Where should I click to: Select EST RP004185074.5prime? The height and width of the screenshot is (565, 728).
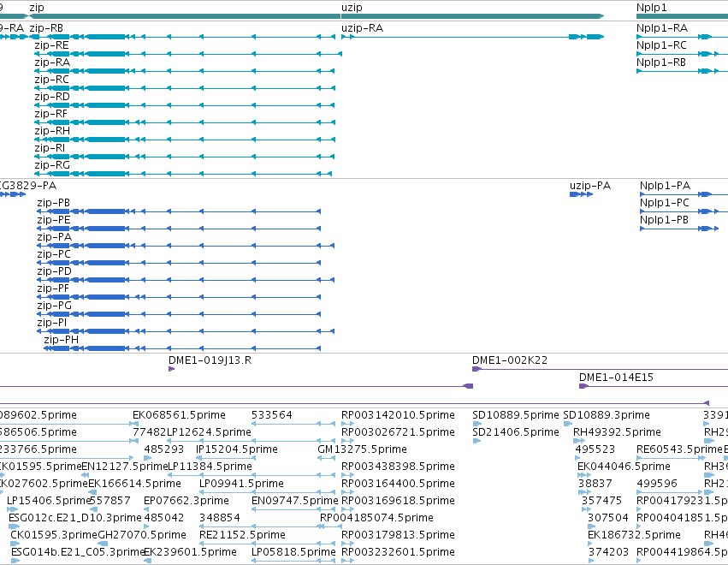(x=376, y=518)
